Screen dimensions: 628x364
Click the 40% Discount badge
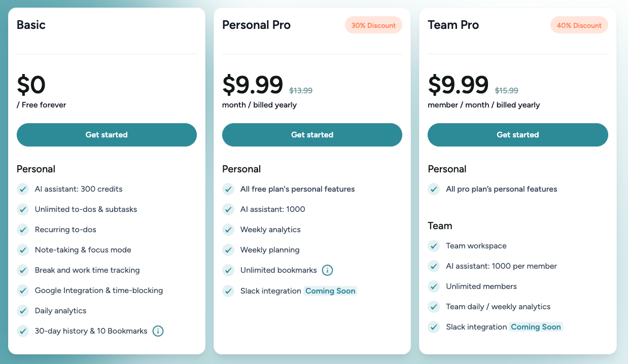point(579,25)
